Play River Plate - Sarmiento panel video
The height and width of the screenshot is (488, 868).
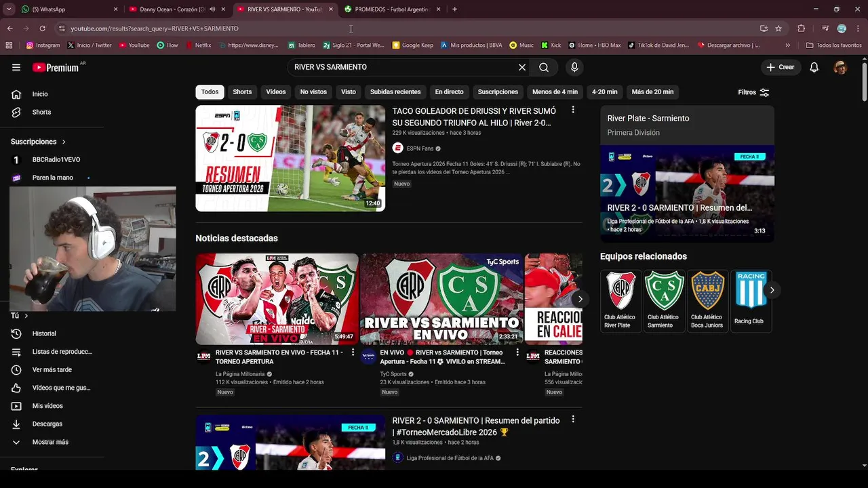pos(687,193)
